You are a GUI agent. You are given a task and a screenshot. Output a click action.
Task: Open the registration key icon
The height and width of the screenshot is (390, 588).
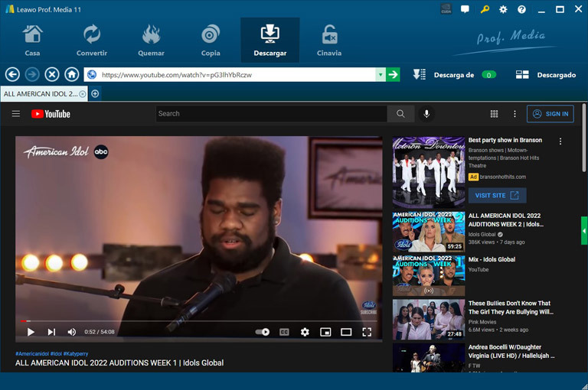485,9
